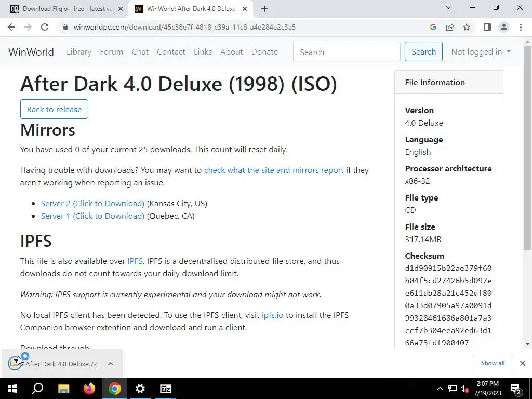Open the taskbar clock showing 2:07 PM
Image resolution: width=532 pixels, height=399 pixels.
click(487, 389)
